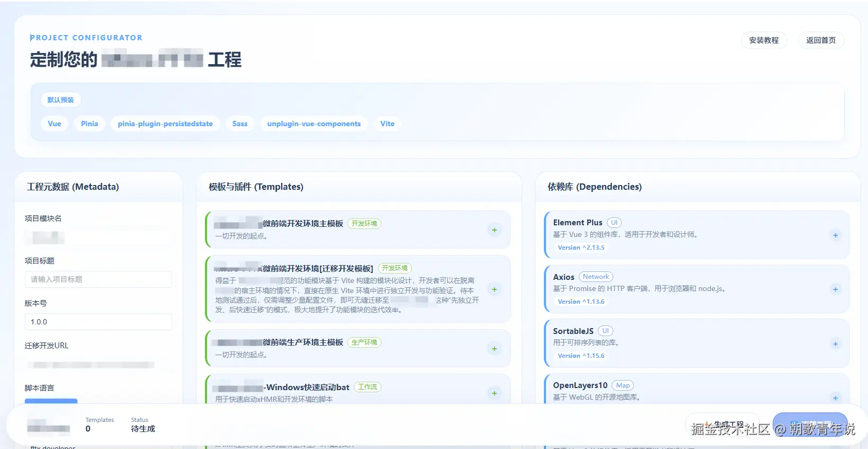Viewport: 868px width, 449px height.
Task: Add OpenLayers10 dependency with plus icon
Action: point(835,398)
